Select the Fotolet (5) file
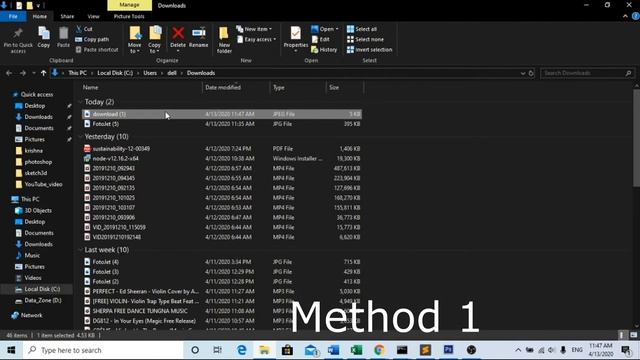 (x=222, y=124)
